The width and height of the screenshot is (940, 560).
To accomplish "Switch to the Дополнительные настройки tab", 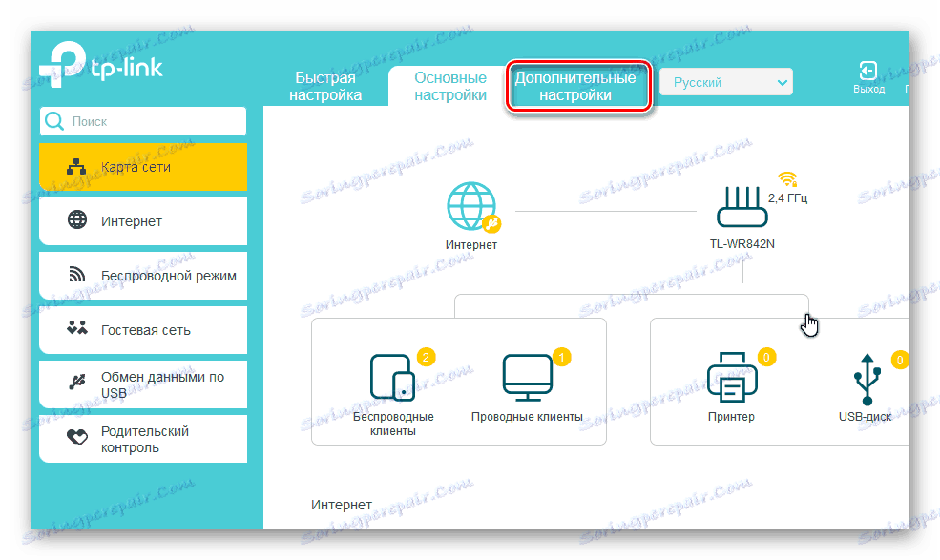I will [578, 86].
